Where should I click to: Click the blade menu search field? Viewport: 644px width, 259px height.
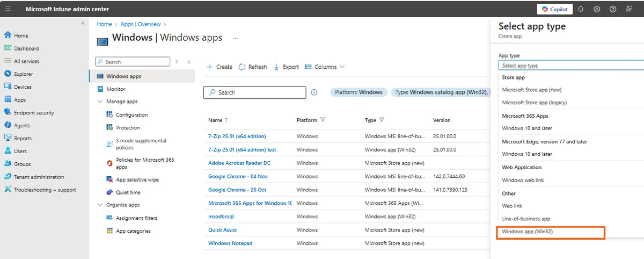point(133,62)
